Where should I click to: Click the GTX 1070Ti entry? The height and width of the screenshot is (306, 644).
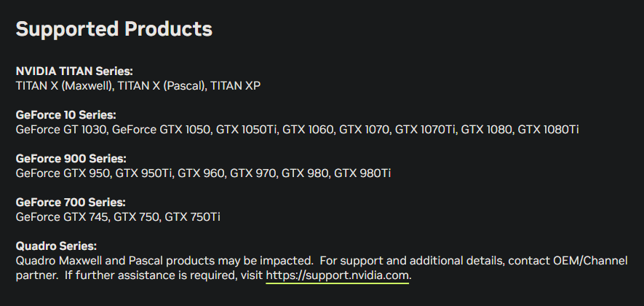(x=426, y=130)
